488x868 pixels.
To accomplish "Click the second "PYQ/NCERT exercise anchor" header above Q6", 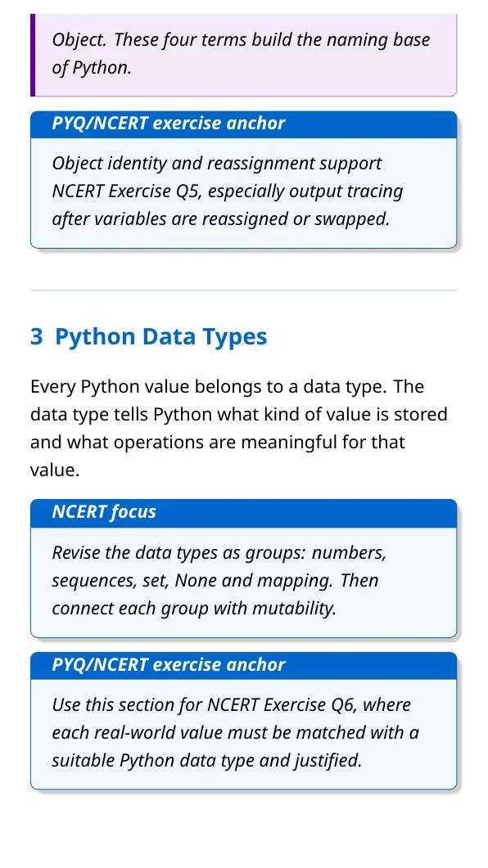I will pos(244,665).
